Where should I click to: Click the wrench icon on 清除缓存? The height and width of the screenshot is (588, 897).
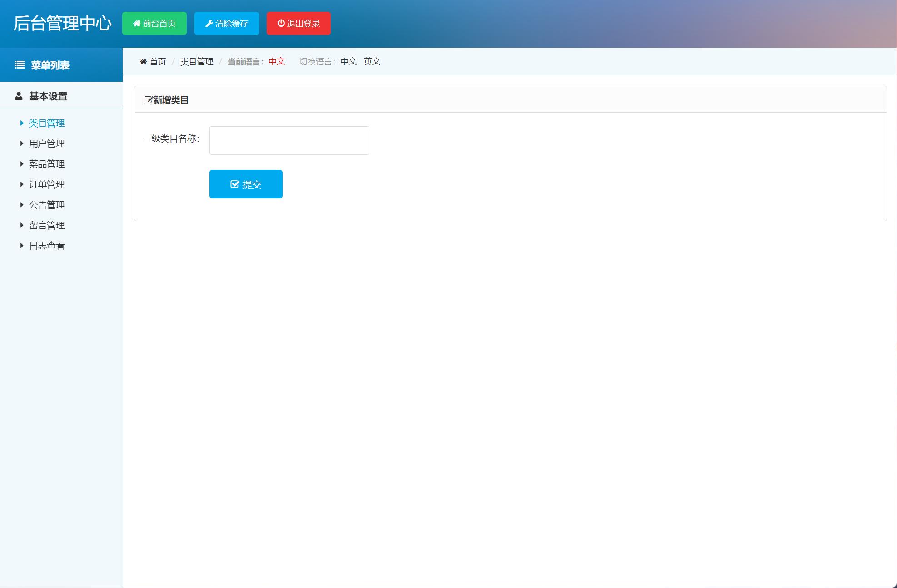209,24
